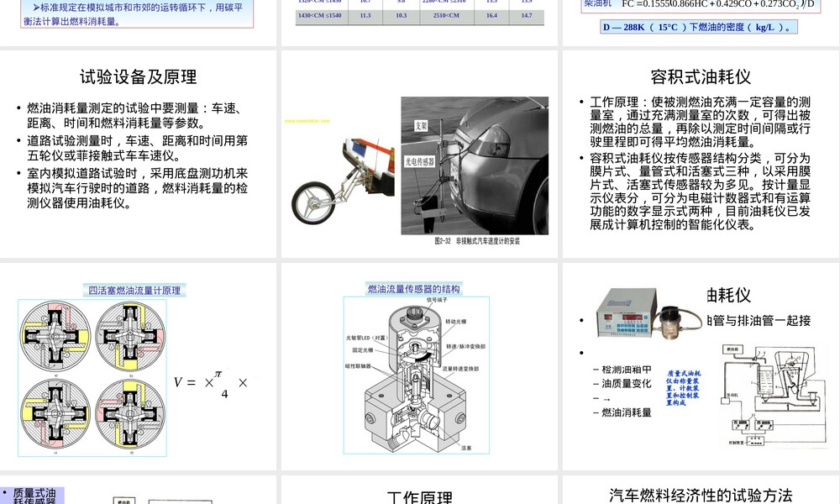Click the 燃油消耗量 sub-bullet
The width and height of the screenshot is (840, 504).
click(x=627, y=412)
